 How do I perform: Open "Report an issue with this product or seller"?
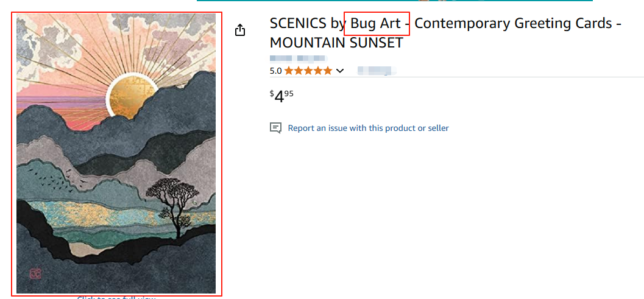click(368, 128)
